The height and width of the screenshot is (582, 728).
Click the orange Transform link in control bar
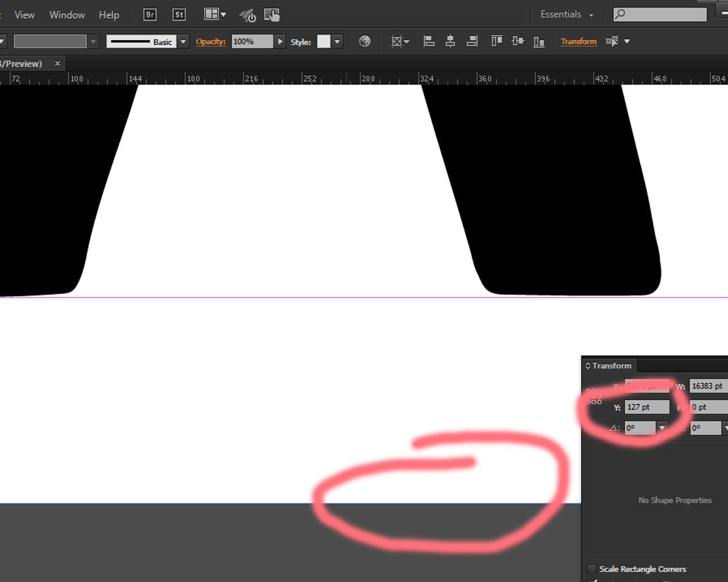pos(579,41)
